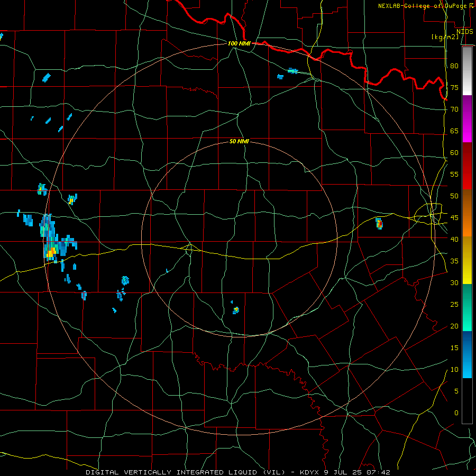The image size is (476, 476).
Task: Click the teal echo near the top range label
Action: tap(292, 71)
